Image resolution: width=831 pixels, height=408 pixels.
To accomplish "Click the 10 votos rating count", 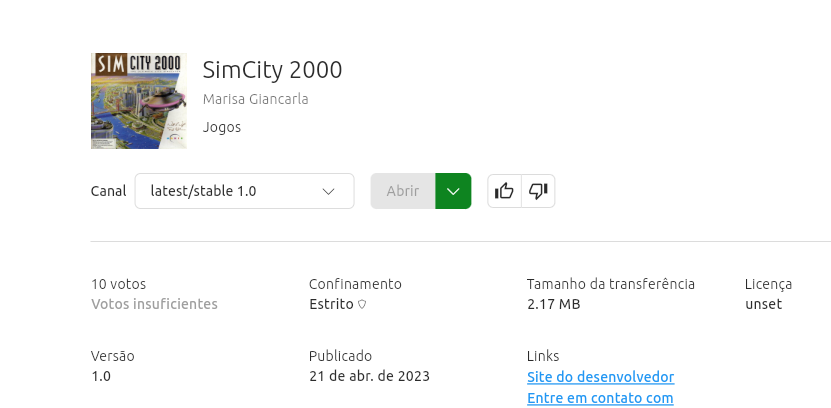I will point(117,284).
